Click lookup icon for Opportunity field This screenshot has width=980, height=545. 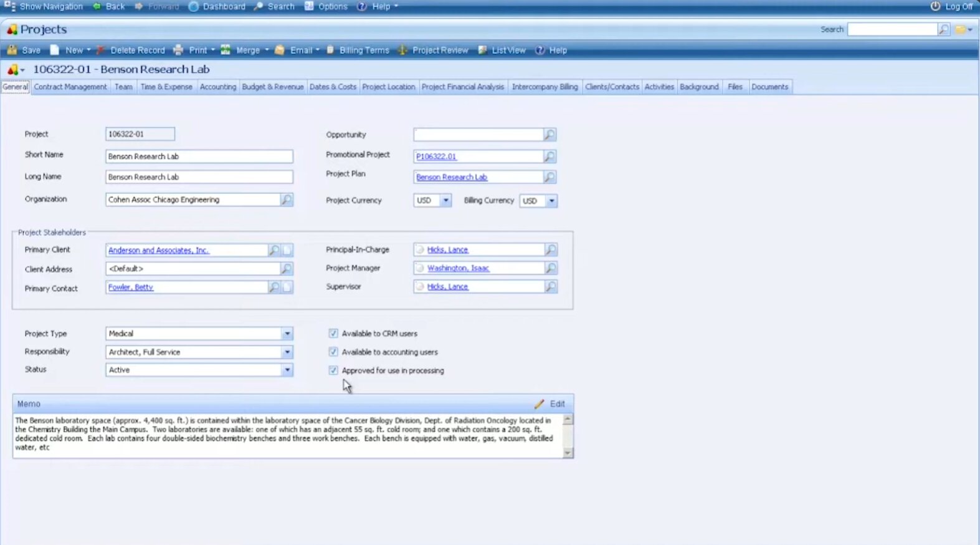[549, 135]
